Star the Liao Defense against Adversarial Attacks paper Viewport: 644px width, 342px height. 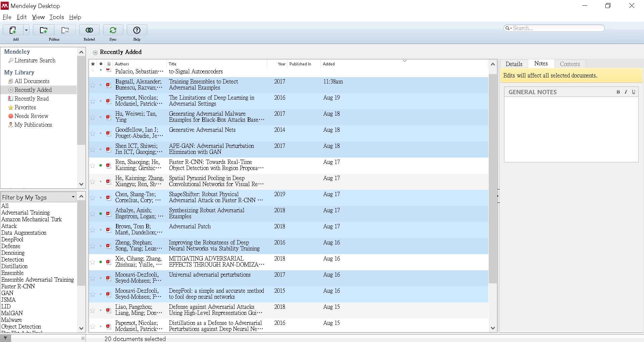click(x=93, y=310)
